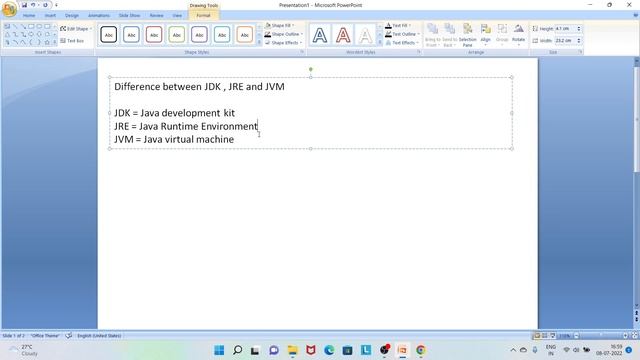Viewport: 640px width, 360px height.
Task: Open the Text Fill dropdown
Action: 398,25
